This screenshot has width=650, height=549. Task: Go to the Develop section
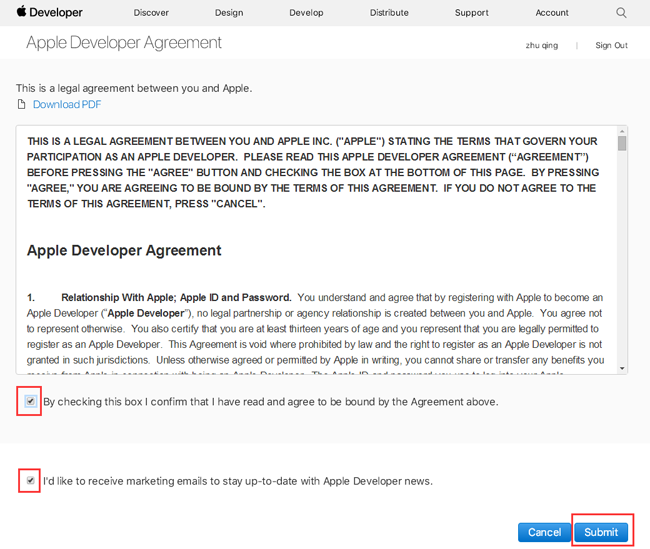(306, 13)
